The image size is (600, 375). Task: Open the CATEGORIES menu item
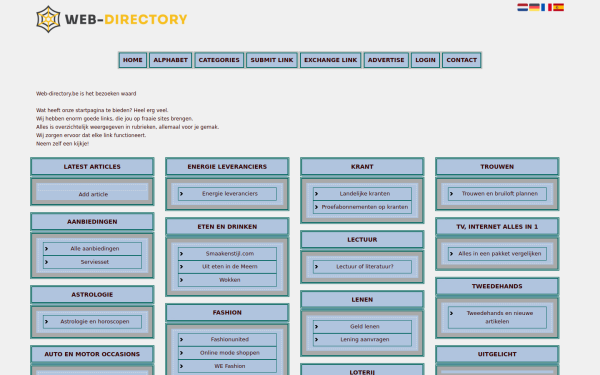(x=219, y=60)
